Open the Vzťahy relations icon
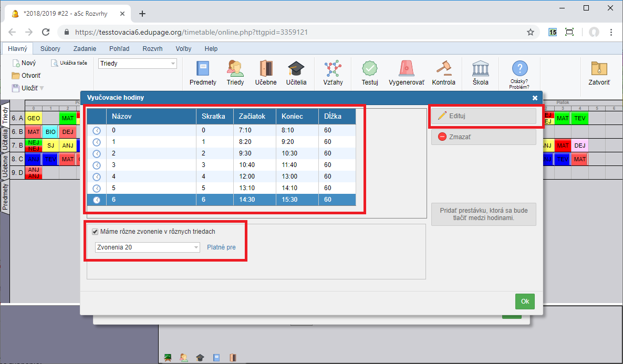 click(x=333, y=73)
